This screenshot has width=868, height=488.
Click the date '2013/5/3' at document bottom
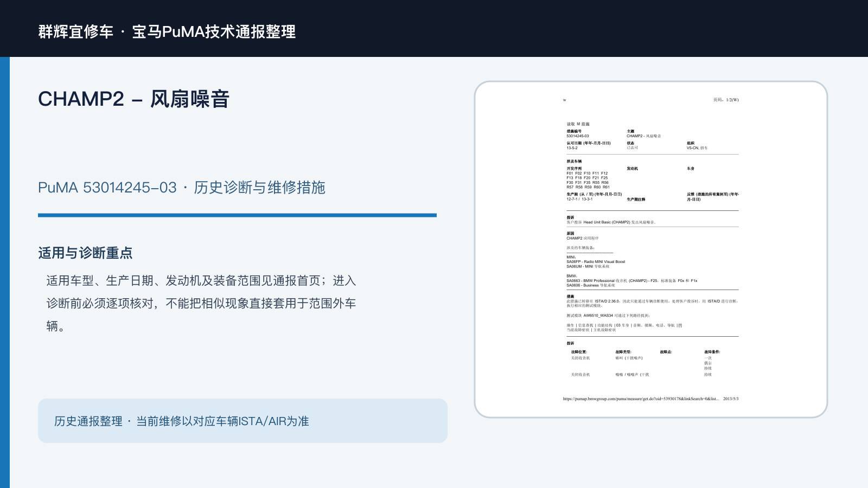tap(731, 399)
